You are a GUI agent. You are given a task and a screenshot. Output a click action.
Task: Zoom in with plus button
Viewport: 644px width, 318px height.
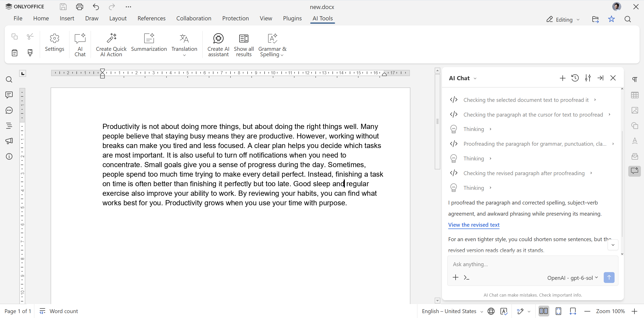pyautogui.click(x=634, y=311)
